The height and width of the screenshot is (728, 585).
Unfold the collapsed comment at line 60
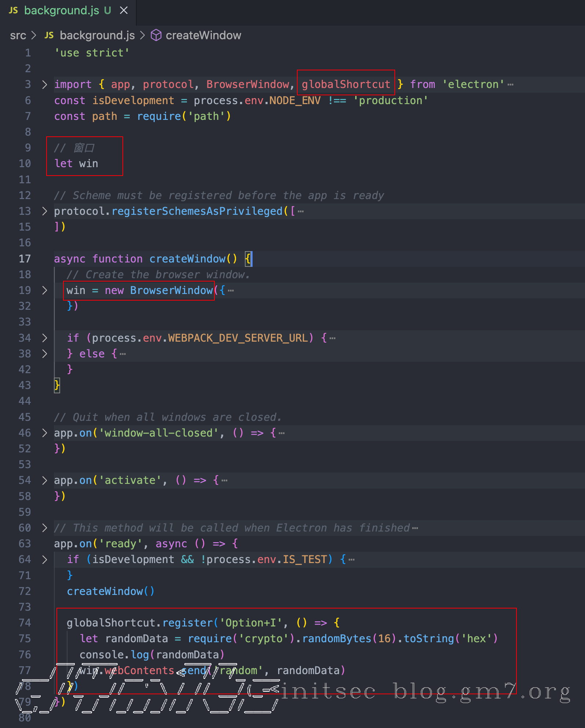point(44,528)
